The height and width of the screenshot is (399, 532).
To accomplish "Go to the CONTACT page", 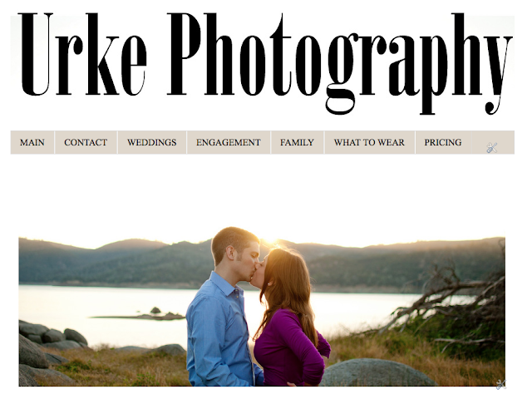I will [x=86, y=142].
